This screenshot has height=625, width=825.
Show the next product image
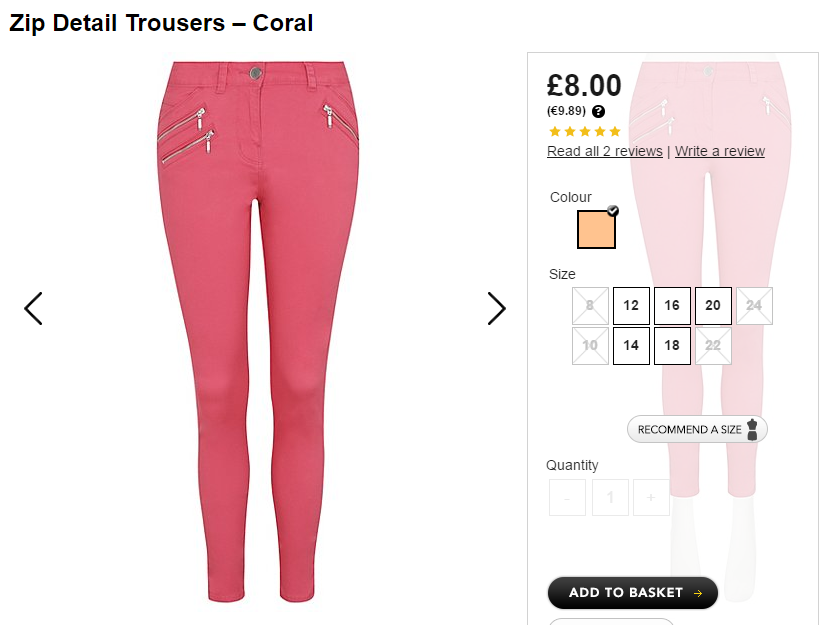(497, 308)
